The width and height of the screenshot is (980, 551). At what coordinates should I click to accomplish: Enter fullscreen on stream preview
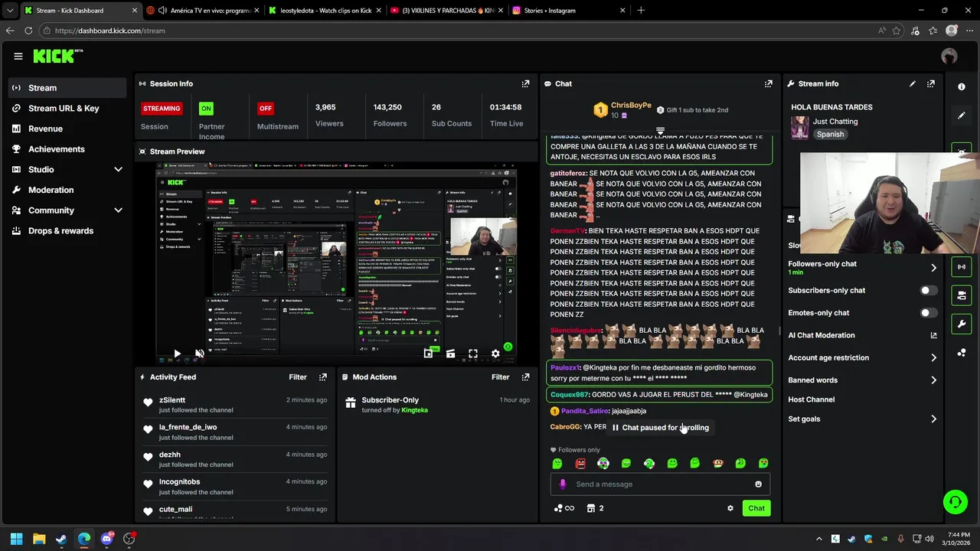(x=473, y=354)
